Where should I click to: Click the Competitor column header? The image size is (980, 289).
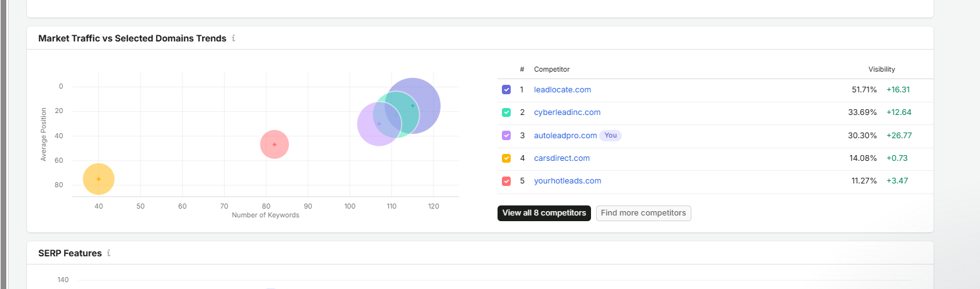(551, 69)
